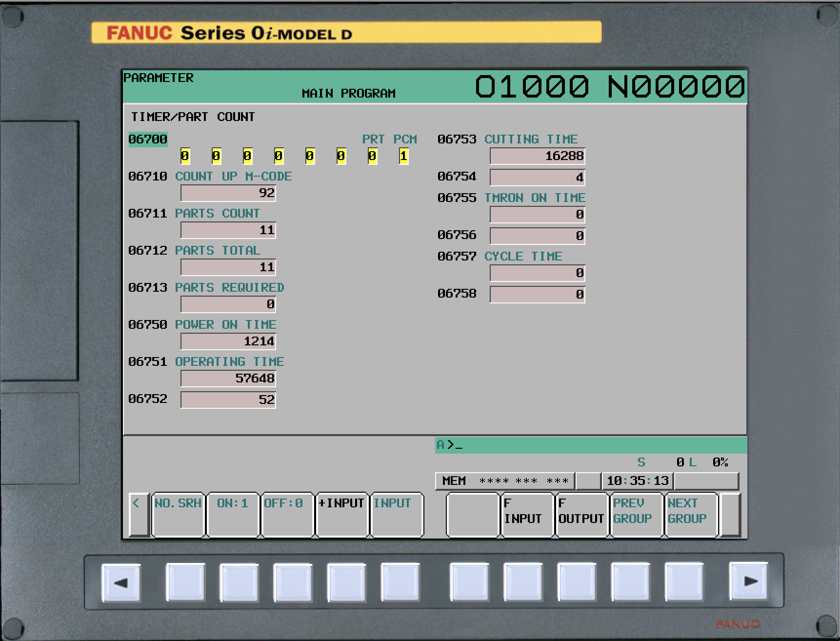The width and height of the screenshot is (840, 641).
Task: Click the PARTS COUNT value field
Action: 228,230
